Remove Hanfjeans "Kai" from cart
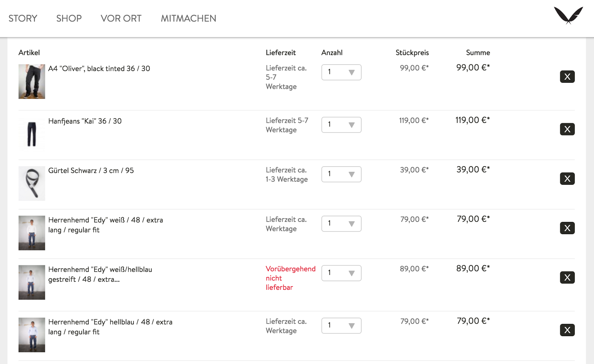The image size is (594, 364). (x=567, y=129)
